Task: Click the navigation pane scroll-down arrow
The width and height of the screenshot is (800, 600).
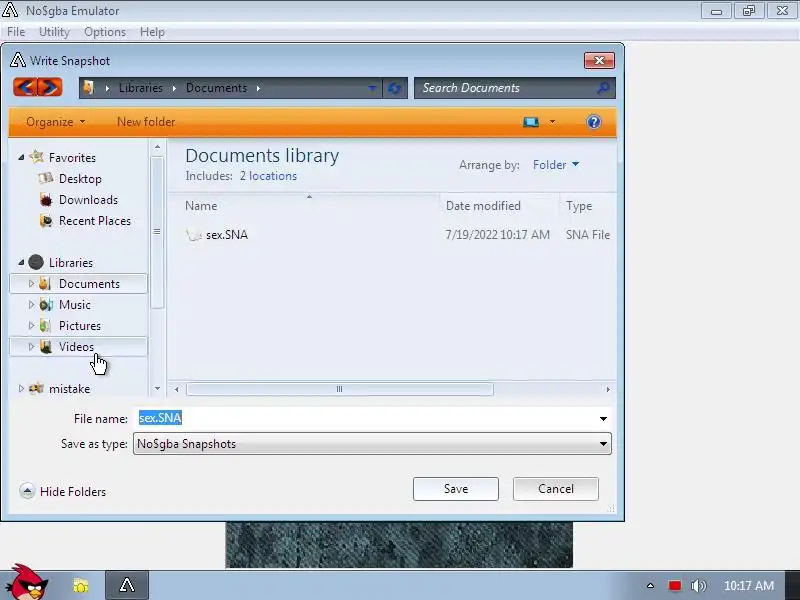Action: tap(157, 389)
